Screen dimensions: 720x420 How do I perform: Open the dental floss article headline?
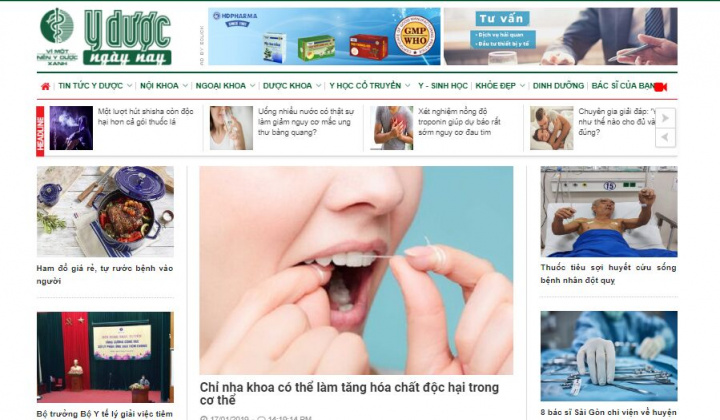(349, 393)
